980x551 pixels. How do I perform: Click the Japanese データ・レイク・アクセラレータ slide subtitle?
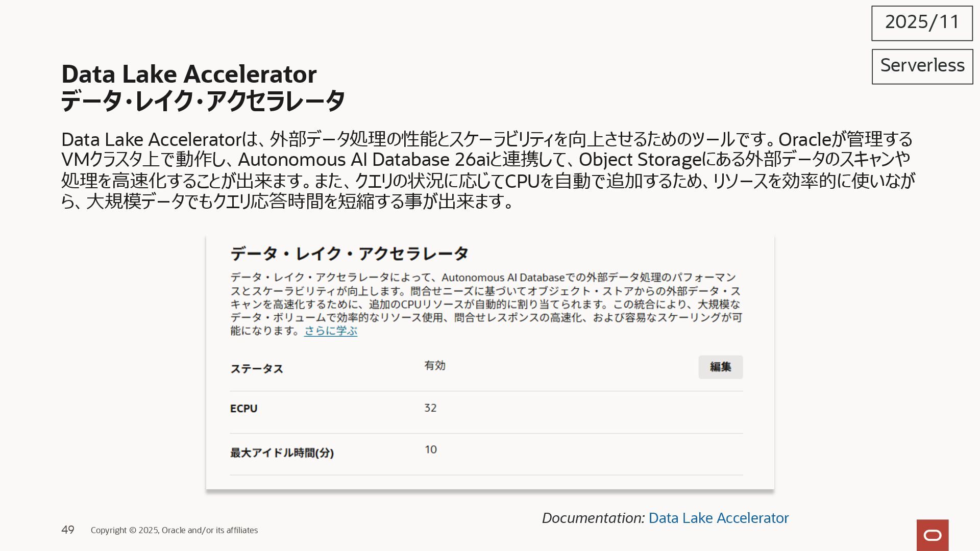203,101
